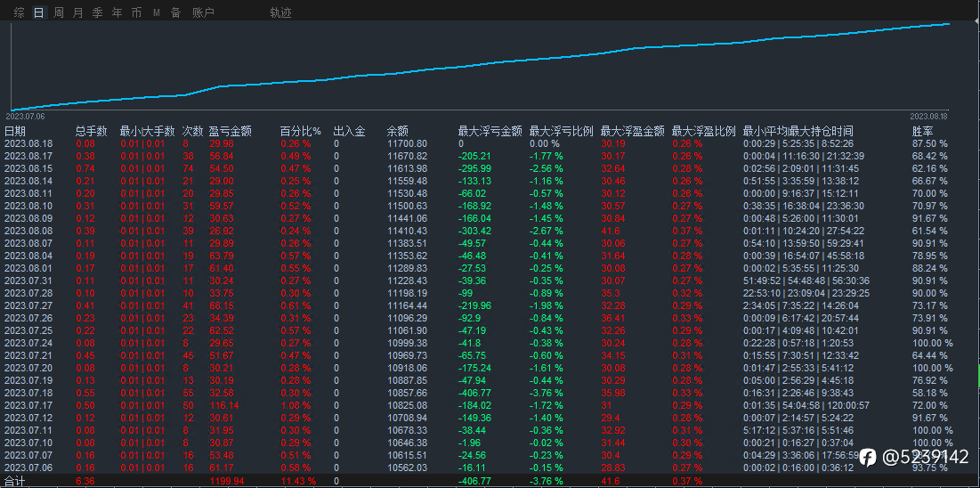Click the 日期 column header
This screenshot has width=980, height=488.
[15, 132]
